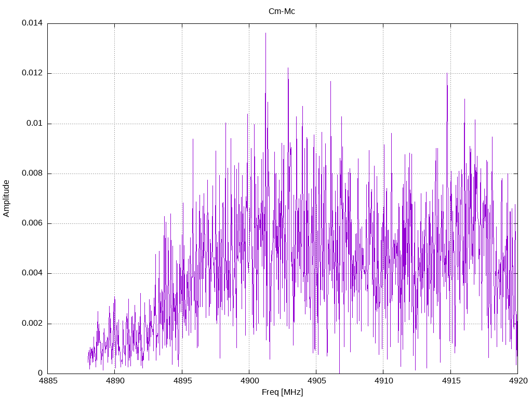Click the x-axis tick label 4910
532x399 pixels.
pos(384,381)
